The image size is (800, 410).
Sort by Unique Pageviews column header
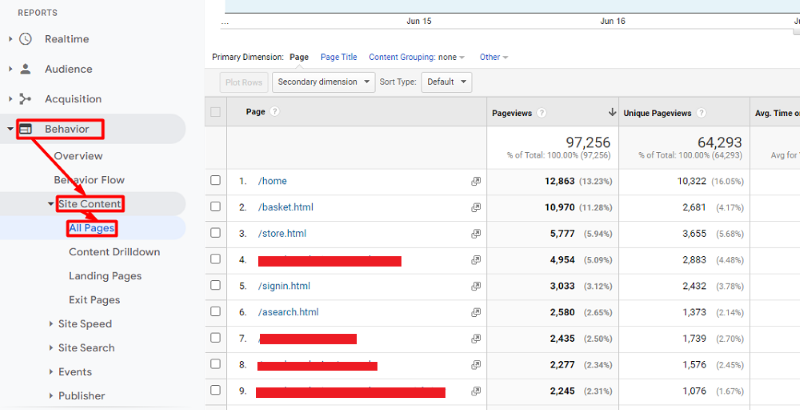[657, 113]
